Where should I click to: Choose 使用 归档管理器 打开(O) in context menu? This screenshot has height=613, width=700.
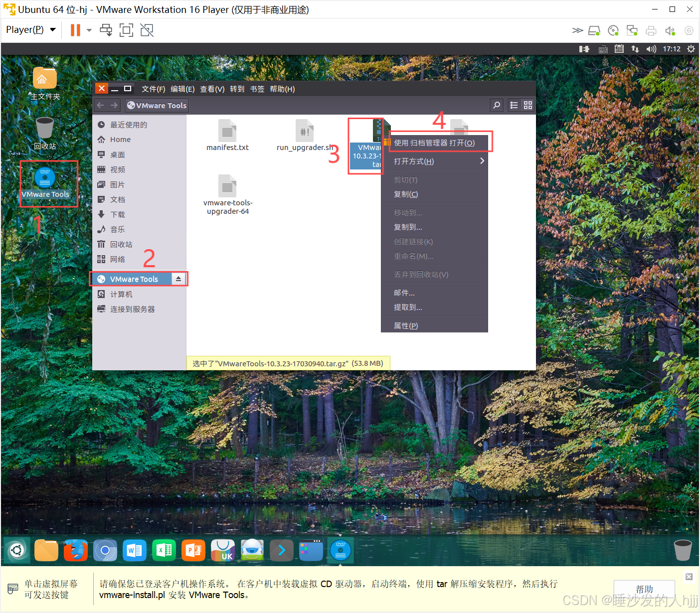[434, 143]
